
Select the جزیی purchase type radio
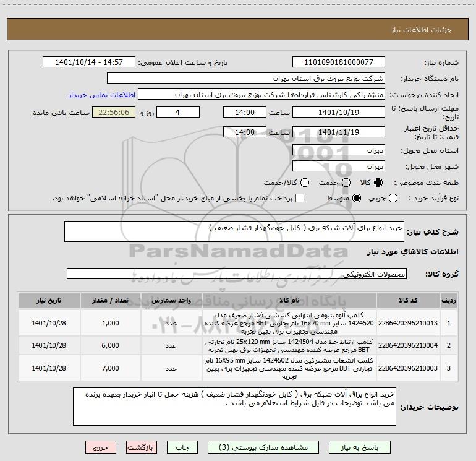click(x=393, y=198)
